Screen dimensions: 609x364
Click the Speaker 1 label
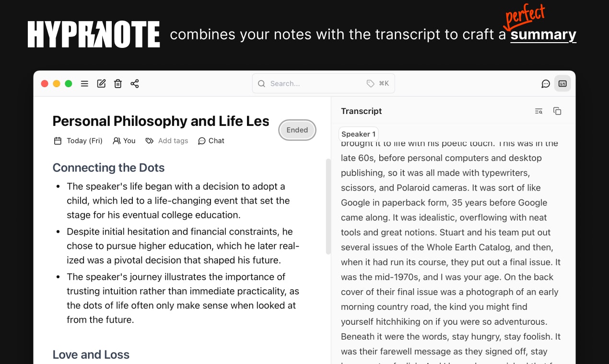pos(359,134)
